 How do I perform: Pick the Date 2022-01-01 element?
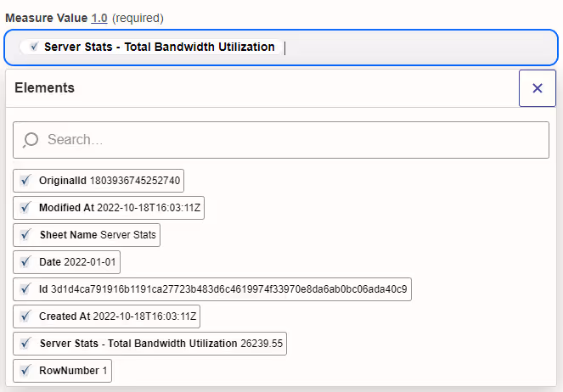pos(66,262)
